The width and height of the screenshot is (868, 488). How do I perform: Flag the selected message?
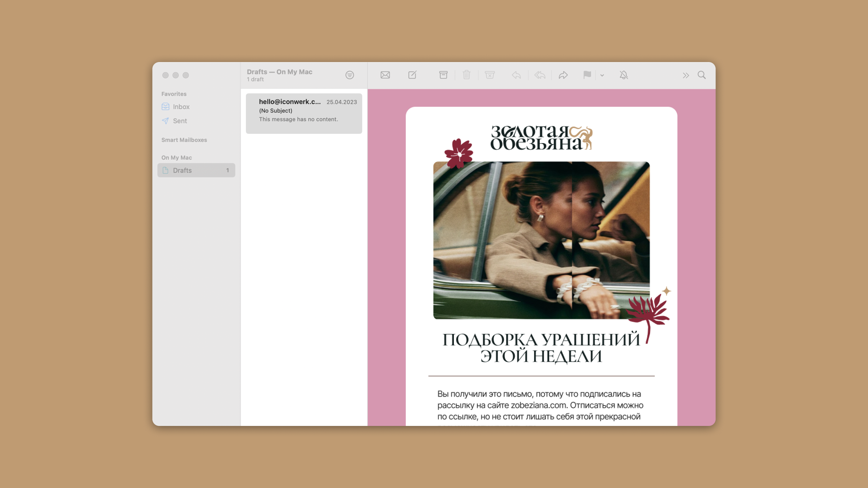(587, 75)
